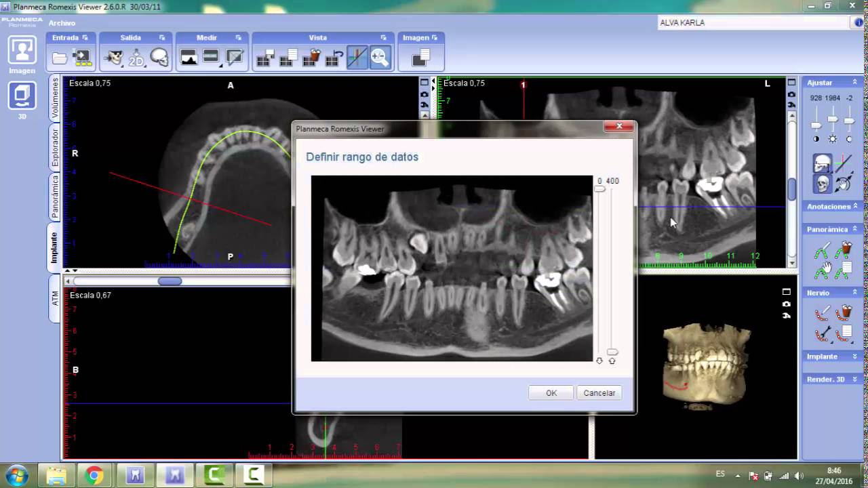The height and width of the screenshot is (488, 868).
Task: Maximize the top-right panoramic view
Action: tap(791, 83)
